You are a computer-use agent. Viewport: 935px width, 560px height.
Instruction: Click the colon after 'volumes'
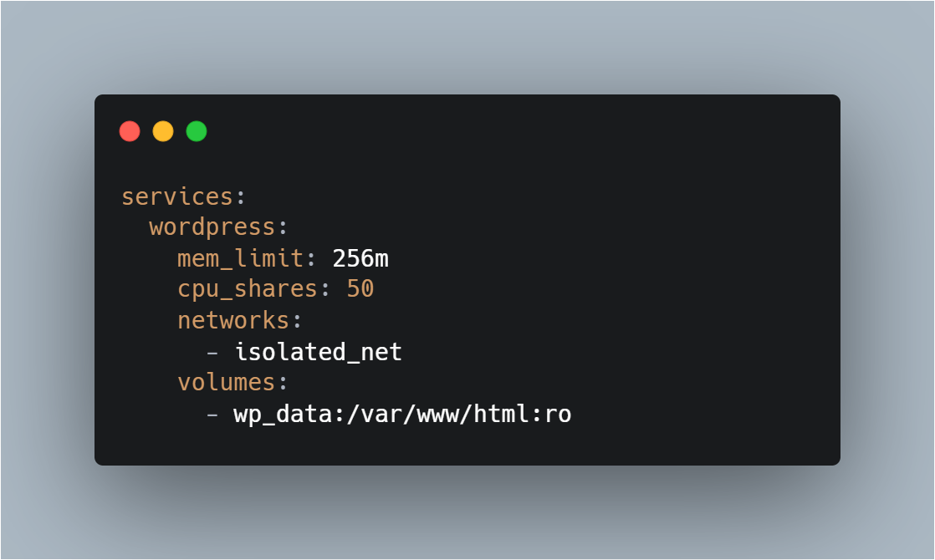[283, 383]
